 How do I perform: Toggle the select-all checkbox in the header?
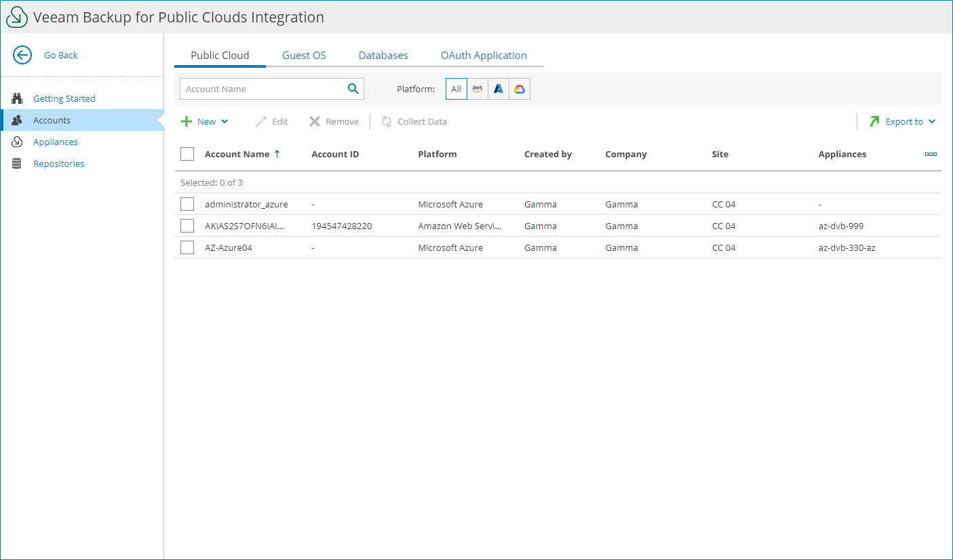coord(187,153)
